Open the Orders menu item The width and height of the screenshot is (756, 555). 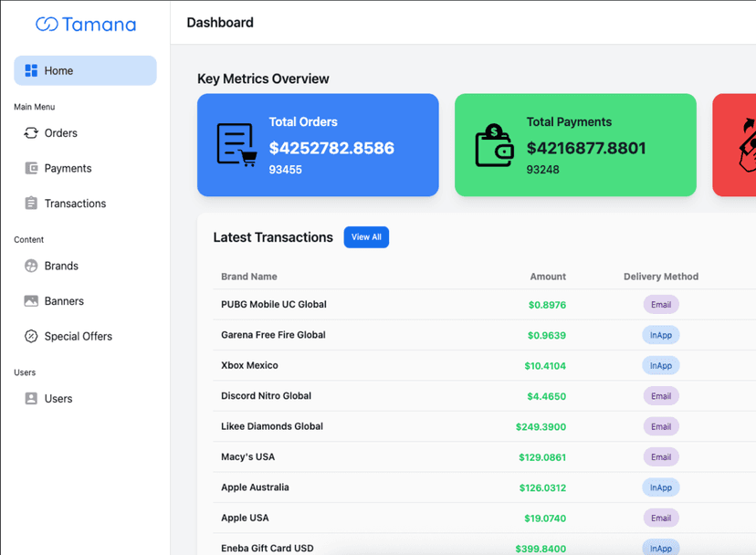click(x=60, y=133)
